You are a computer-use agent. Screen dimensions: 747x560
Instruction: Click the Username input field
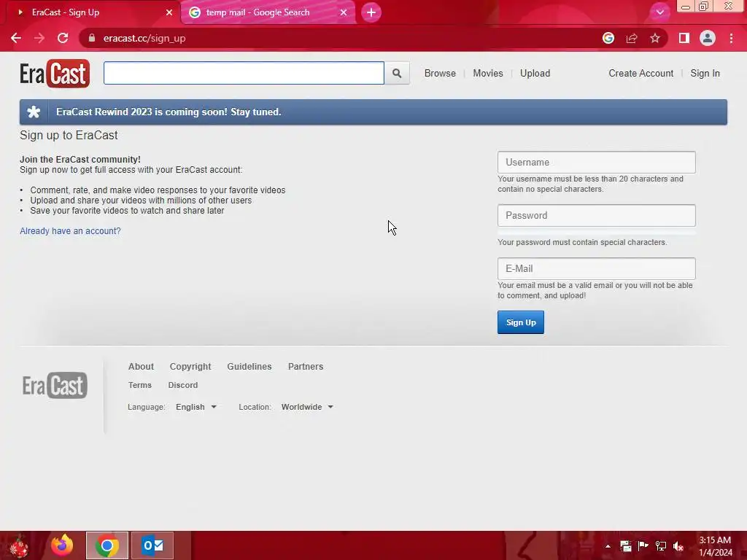tap(597, 163)
